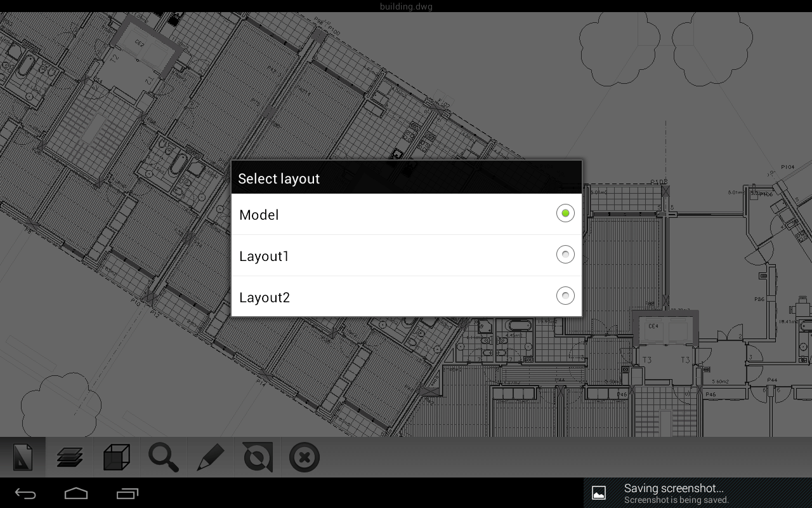Select the Model radio button

[565, 213]
